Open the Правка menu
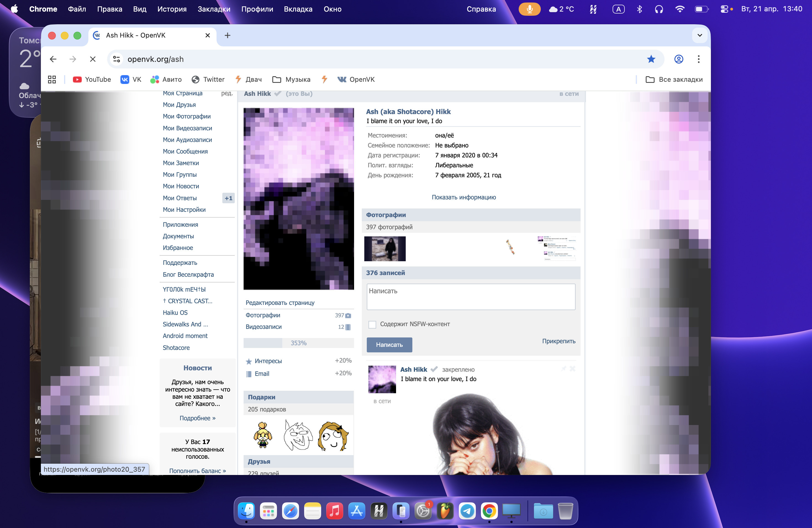 pyautogui.click(x=110, y=9)
